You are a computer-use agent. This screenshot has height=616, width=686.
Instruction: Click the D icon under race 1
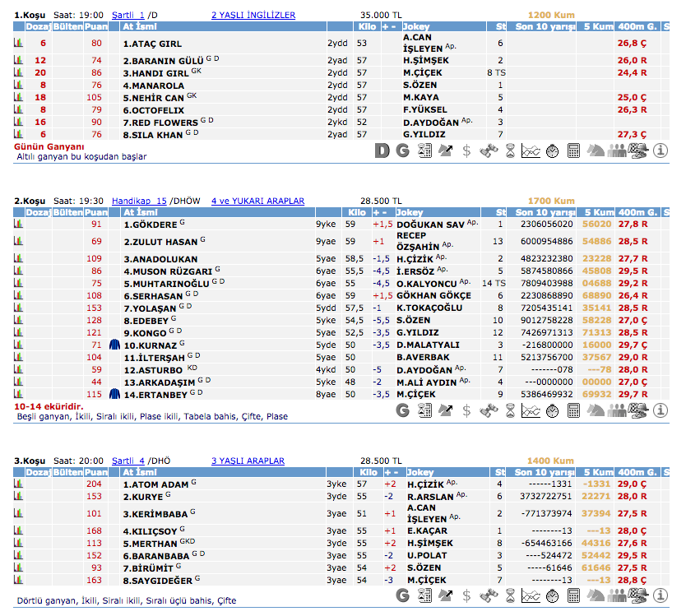(x=382, y=151)
